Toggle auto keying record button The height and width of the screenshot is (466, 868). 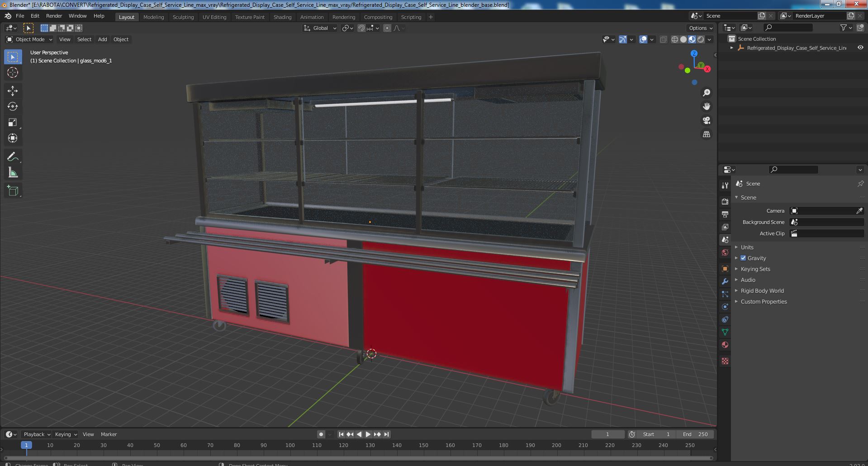pos(321,434)
